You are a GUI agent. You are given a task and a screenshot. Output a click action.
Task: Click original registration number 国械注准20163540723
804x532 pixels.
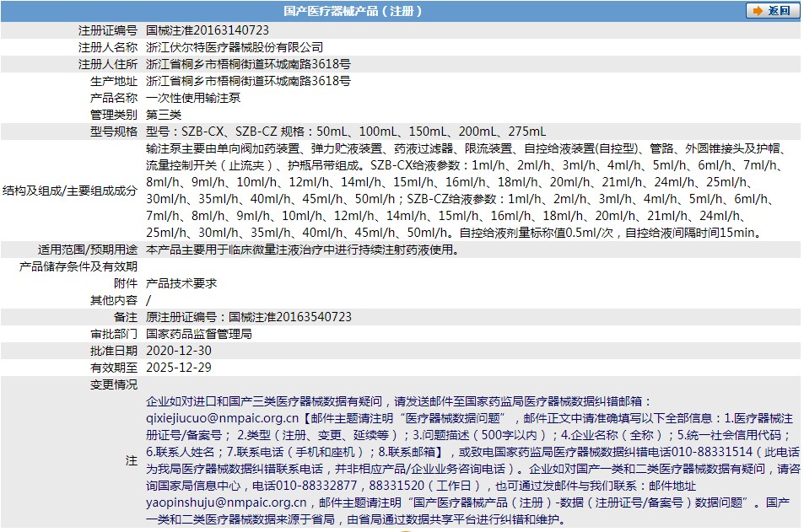click(x=249, y=317)
